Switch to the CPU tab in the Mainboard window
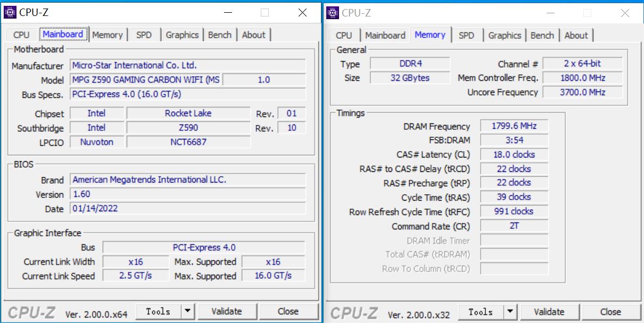The width and height of the screenshot is (644, 323). [x=21, y=35]
